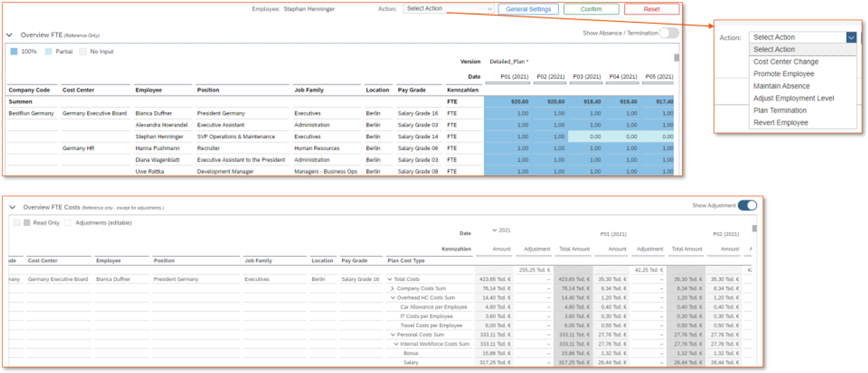Click the SVP Operations & Maintenance position

click(x=236, y=137)
